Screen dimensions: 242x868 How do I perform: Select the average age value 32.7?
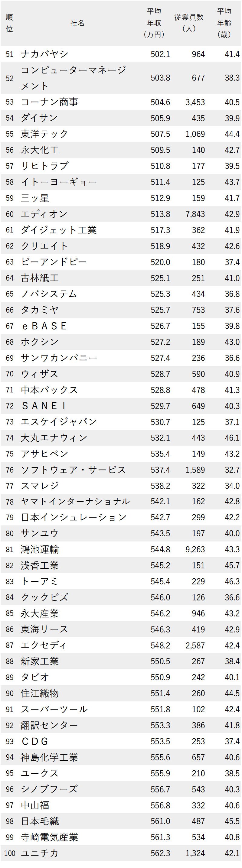[232, 470]
